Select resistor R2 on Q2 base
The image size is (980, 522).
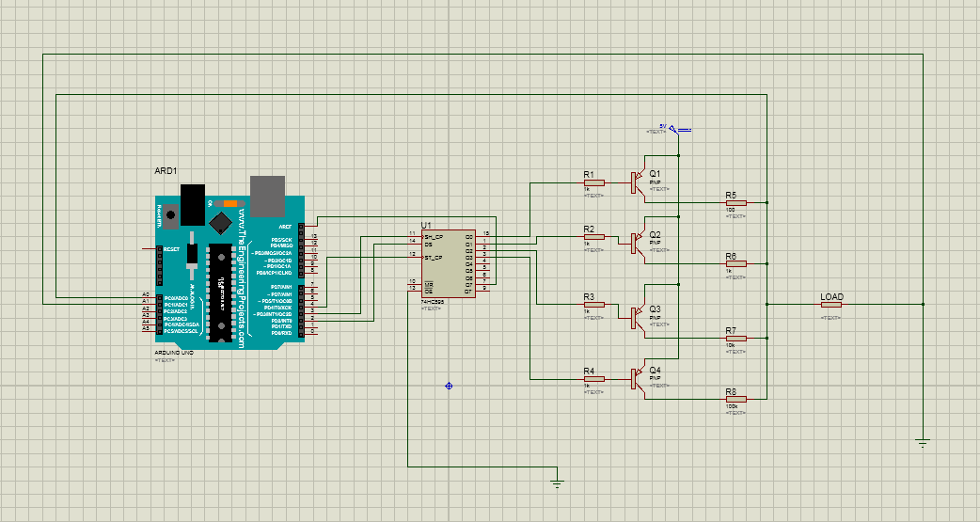pyautogui.click(x=593, y=237)
